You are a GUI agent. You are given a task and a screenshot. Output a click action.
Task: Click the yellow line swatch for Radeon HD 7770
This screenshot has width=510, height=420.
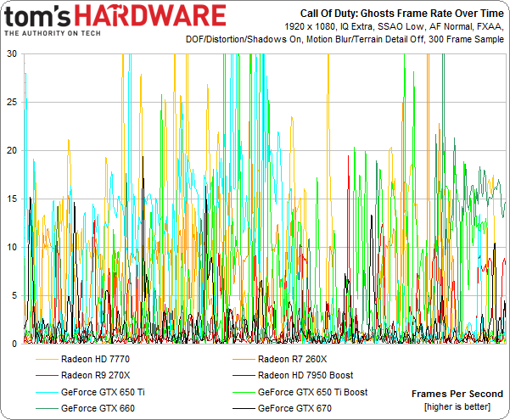47,360
